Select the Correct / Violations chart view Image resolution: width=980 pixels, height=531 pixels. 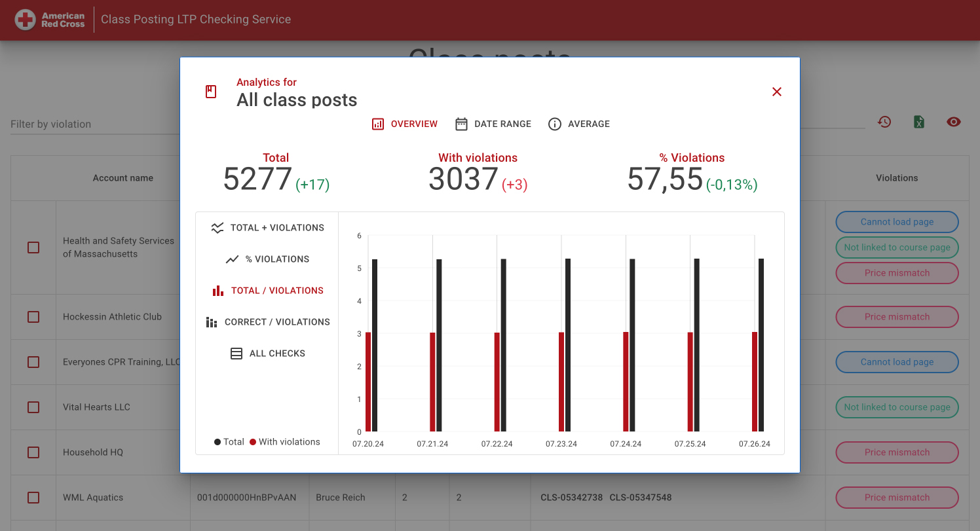[267, 322]
